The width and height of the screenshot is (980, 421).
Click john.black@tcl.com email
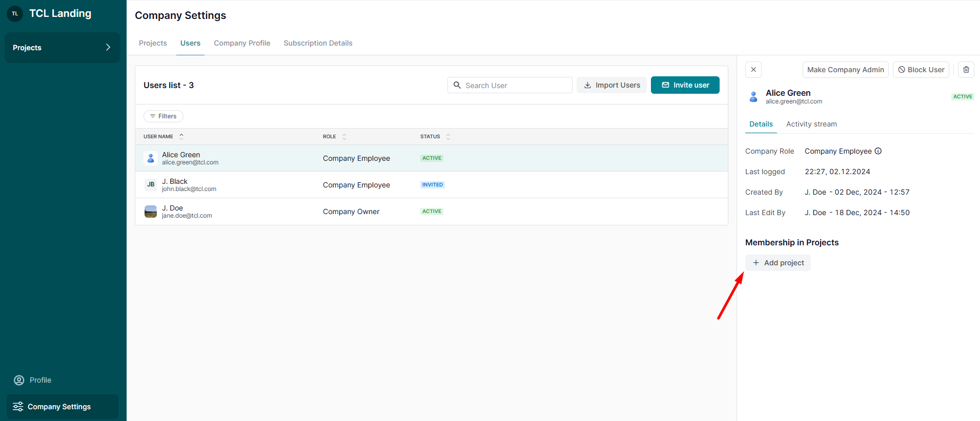coord(189,189)
